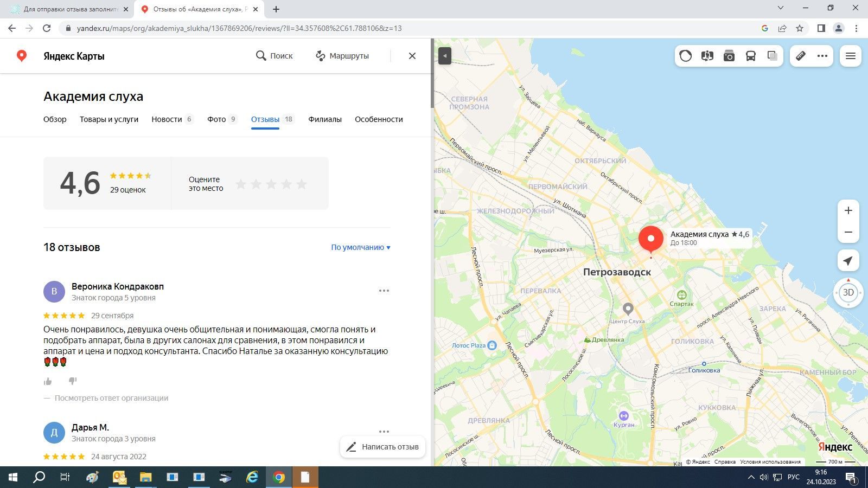Open the street panoramas layer
This screenshot has height=488, width=868.
coord(707,56)
